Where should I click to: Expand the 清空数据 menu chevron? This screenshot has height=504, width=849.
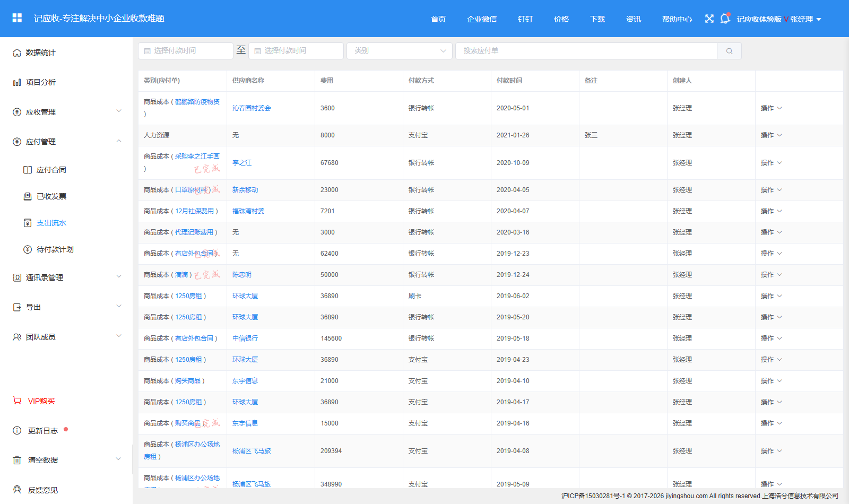[118, 459]
